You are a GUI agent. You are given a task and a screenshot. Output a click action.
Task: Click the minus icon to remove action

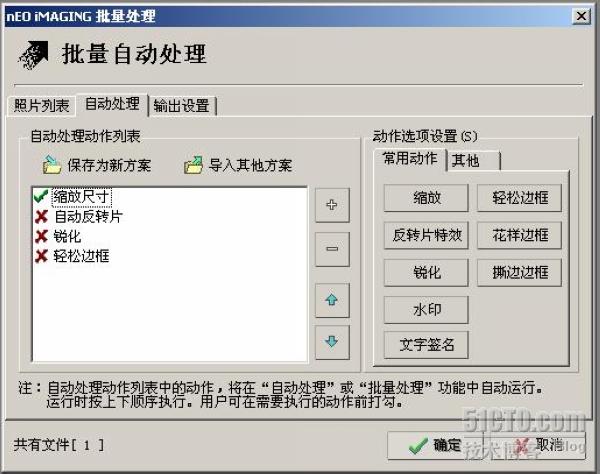(332, 249)
